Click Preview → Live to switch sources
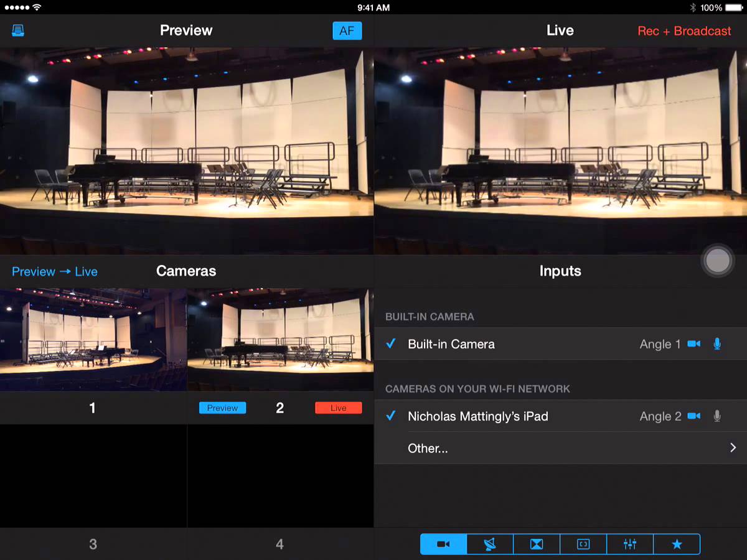 tap(54, 271)
